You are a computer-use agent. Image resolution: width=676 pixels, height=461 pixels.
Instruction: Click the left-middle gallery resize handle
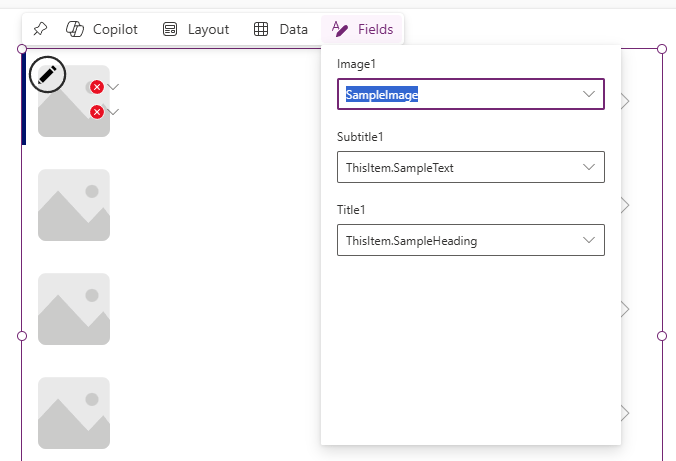[22, 336]
